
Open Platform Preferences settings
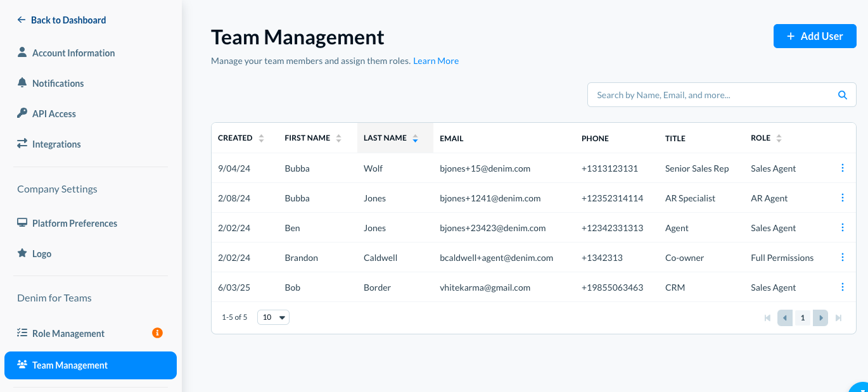point(74,224)
